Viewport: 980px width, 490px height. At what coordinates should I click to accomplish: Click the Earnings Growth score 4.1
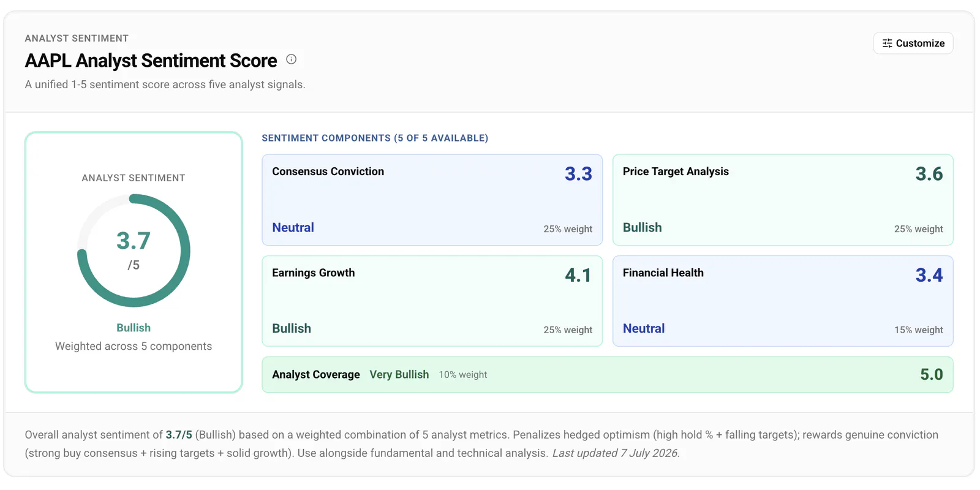click(578, 275)
